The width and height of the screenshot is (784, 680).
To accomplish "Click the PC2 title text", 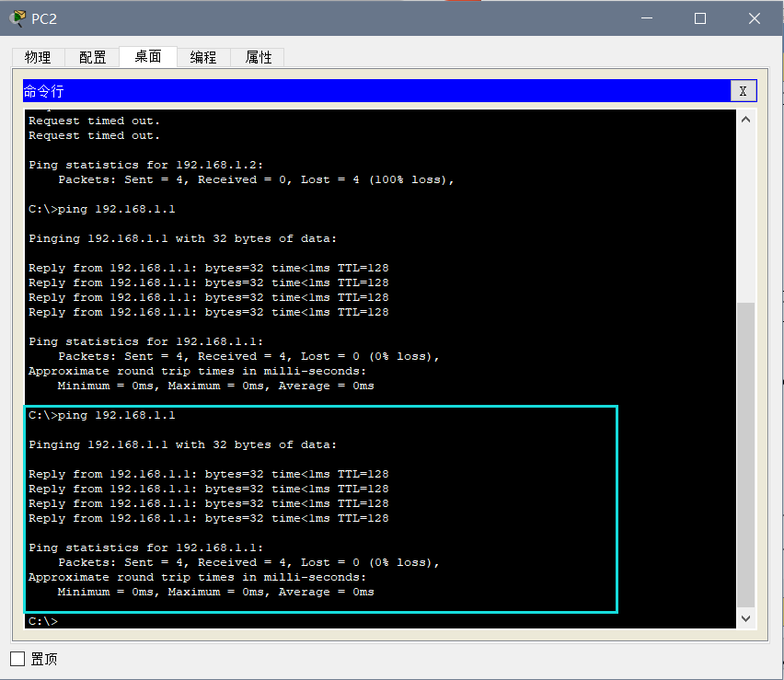I will [44, 19].
